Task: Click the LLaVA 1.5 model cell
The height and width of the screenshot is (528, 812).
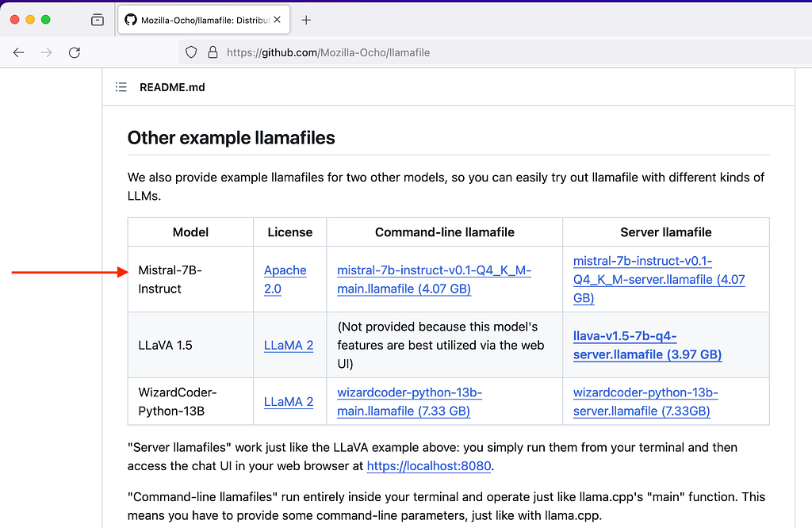Action: tap(190, 346)
